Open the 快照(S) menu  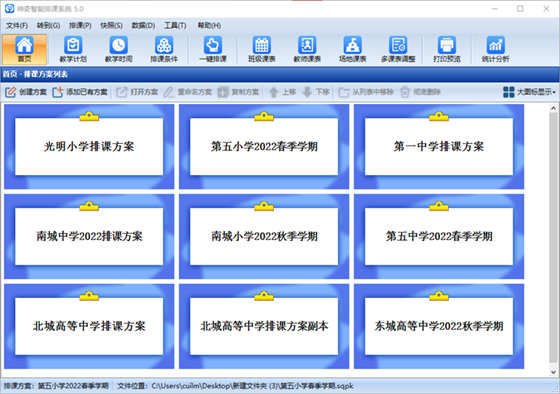(x=111, y=25)
